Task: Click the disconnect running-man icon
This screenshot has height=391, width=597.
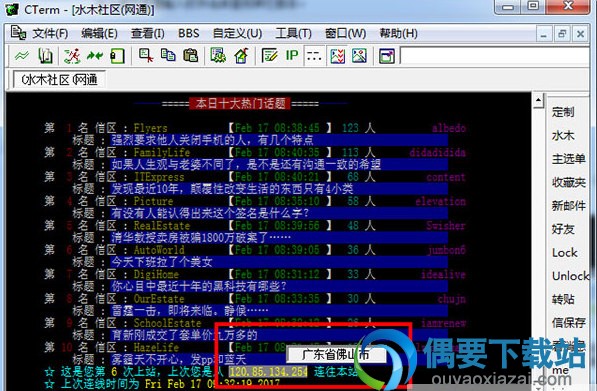Action: 72,56
